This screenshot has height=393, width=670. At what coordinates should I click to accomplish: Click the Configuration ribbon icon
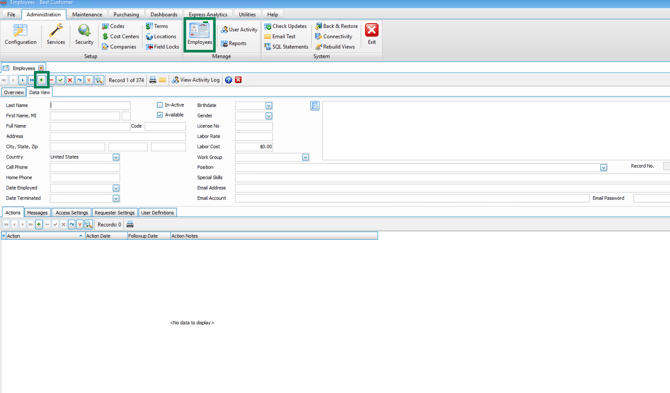click(21, 34)
